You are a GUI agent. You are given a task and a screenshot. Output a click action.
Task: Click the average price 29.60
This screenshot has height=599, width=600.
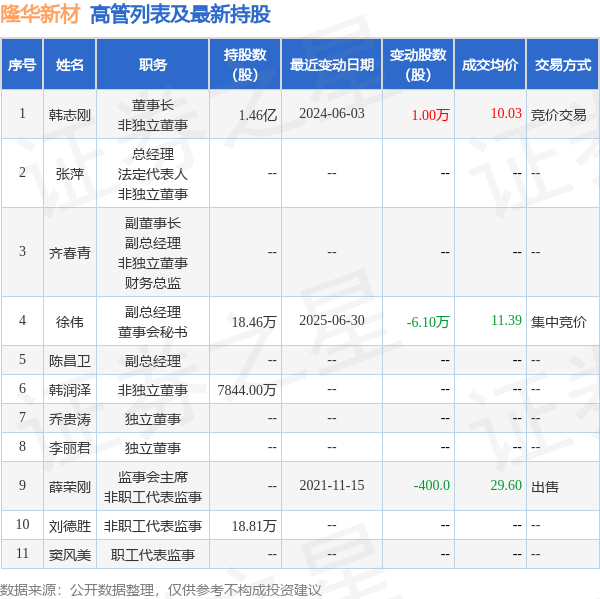(506, 485)
